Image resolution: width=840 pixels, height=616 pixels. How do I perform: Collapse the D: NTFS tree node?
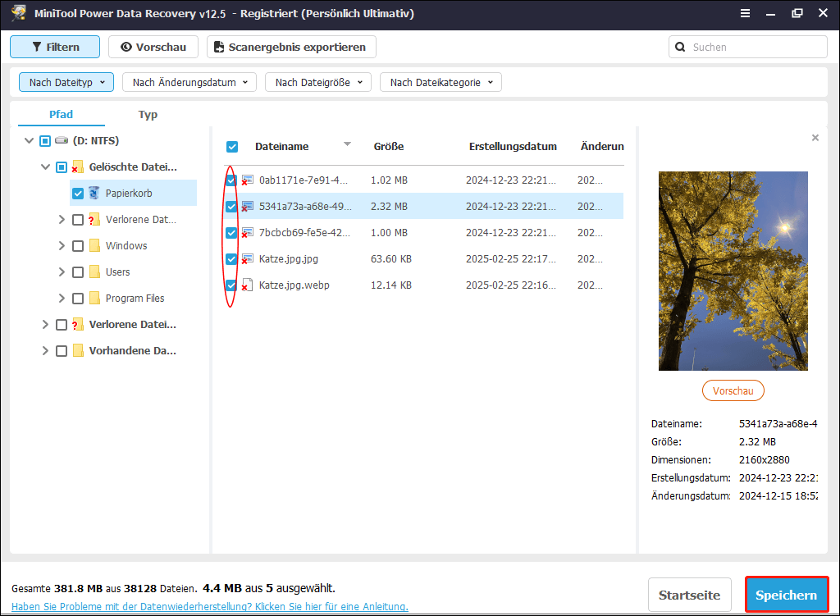pyautogui.click(x=29, y=141)
